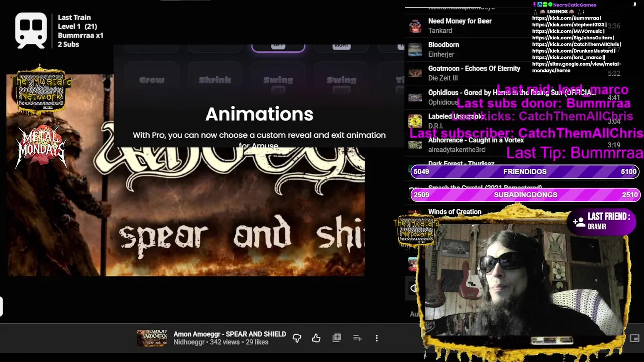644x362 pixels.
Task: Click the Tankard track thumbnail in queue
Action: 415,26
